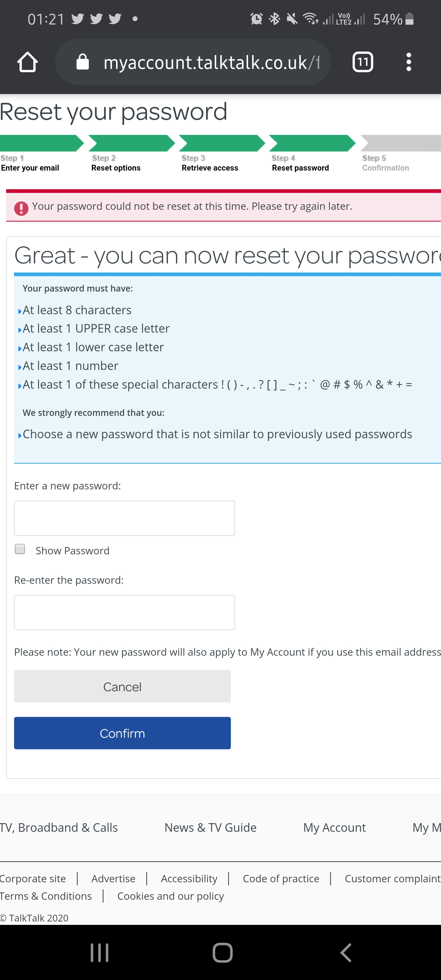Go to the My Account footer menu
This screenshot has height=980, width=441.
(334, 827)
